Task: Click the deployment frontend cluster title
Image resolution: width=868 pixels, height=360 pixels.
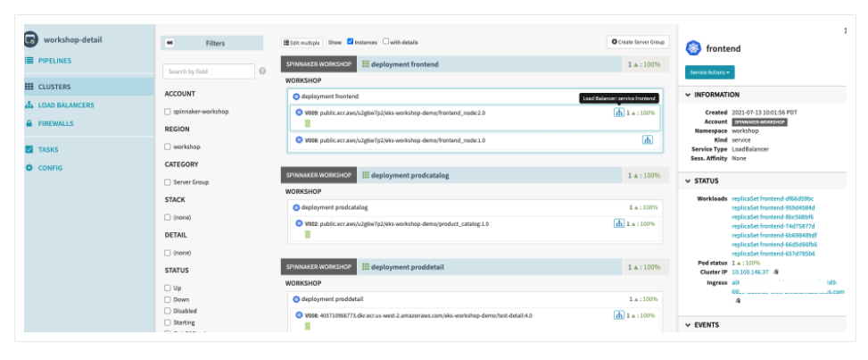Action: click(x=405, y=64)
